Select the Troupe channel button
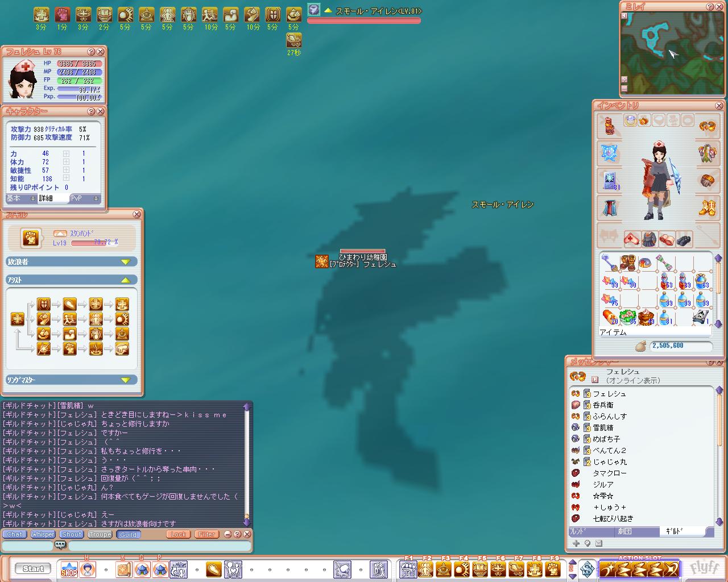This screenshot has width=728, height=582. [x=100, y=534]
